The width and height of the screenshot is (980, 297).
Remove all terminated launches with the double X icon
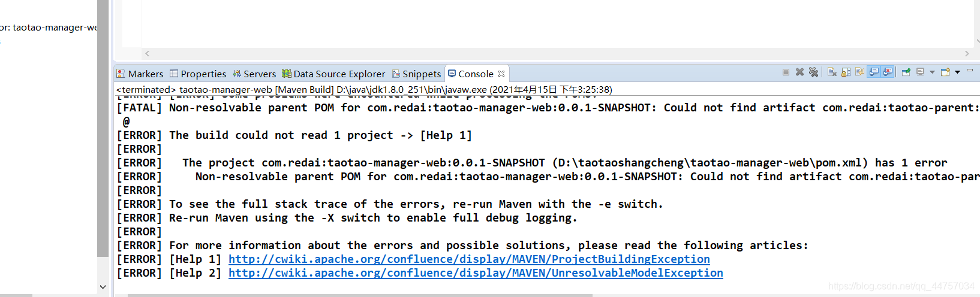pyautogui.click(x=813, y=72)
